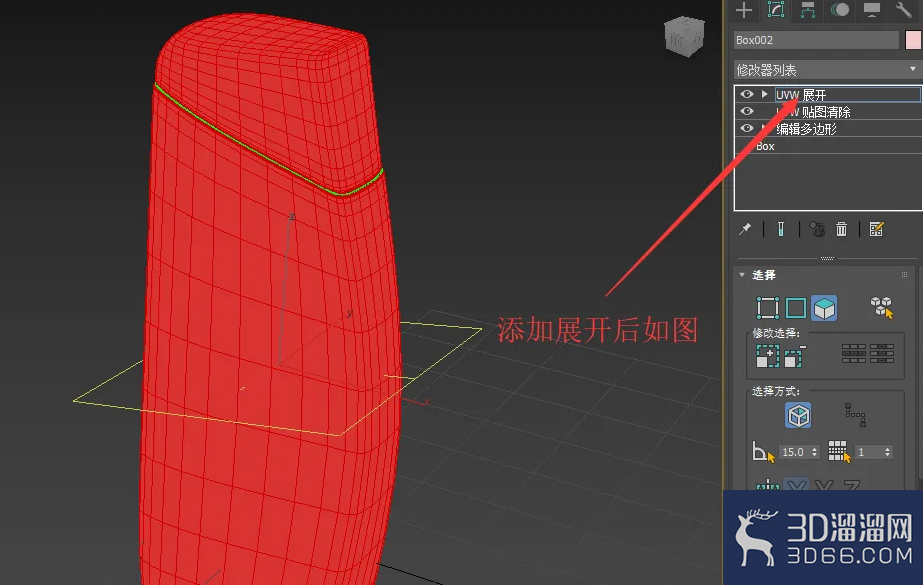Click Shrink selection icon
This screenshot has width=923, height=585.
795,356
